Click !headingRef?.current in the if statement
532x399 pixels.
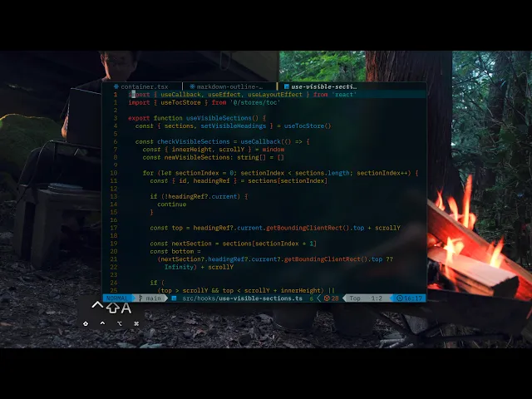[x=202, y=196]
